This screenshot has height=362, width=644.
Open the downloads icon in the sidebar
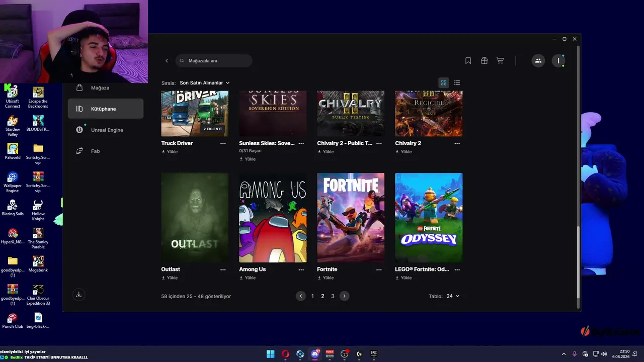click(78, 295)
